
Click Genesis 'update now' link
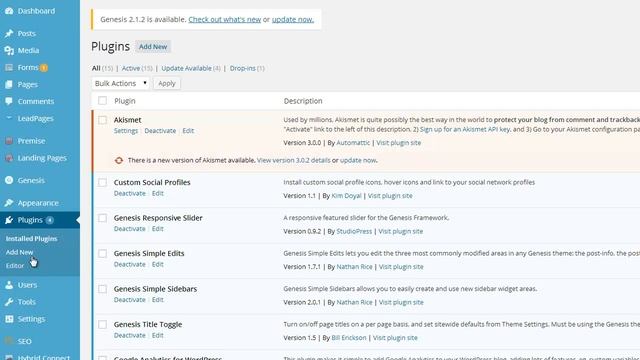click(x=293, y=19)
